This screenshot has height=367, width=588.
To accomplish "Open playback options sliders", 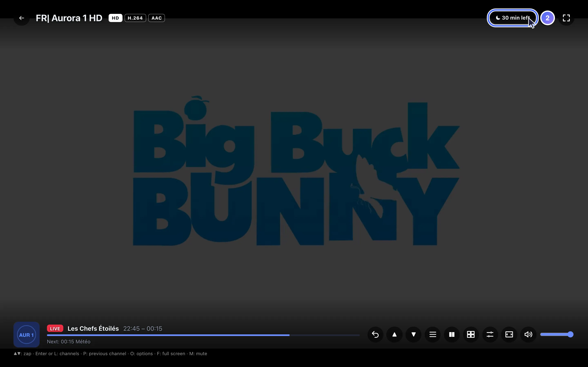I will coord(490,334).
